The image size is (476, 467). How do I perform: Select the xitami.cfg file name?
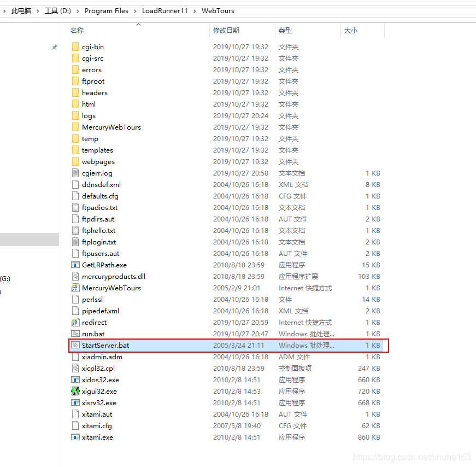[x=97, y=426]
